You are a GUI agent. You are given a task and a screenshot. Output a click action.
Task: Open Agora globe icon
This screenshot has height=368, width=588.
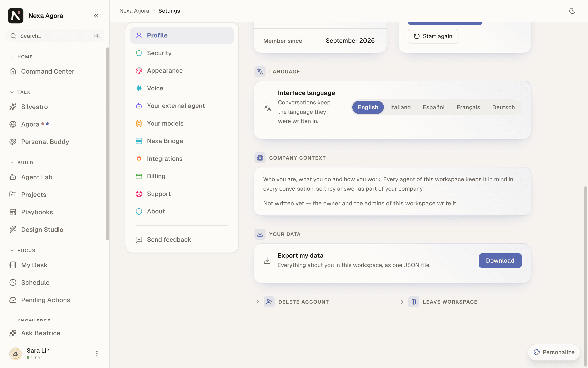[x=13, y=124]
